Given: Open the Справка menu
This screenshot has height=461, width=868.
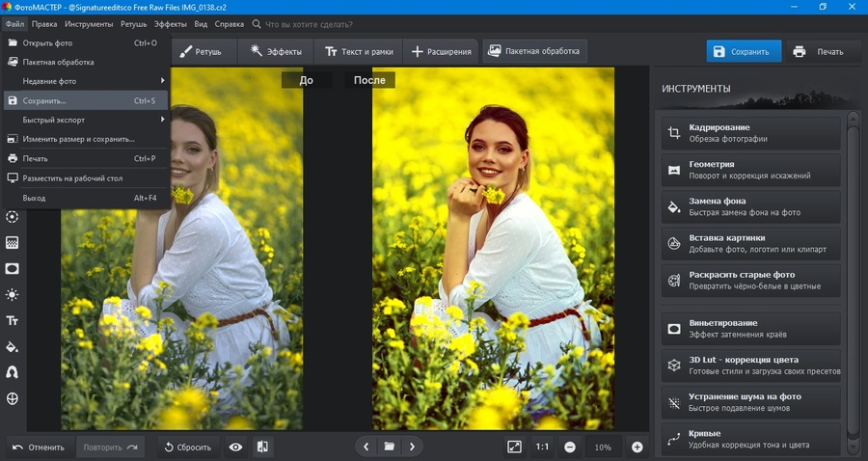Looking at the screenshot, I should 230,24.
